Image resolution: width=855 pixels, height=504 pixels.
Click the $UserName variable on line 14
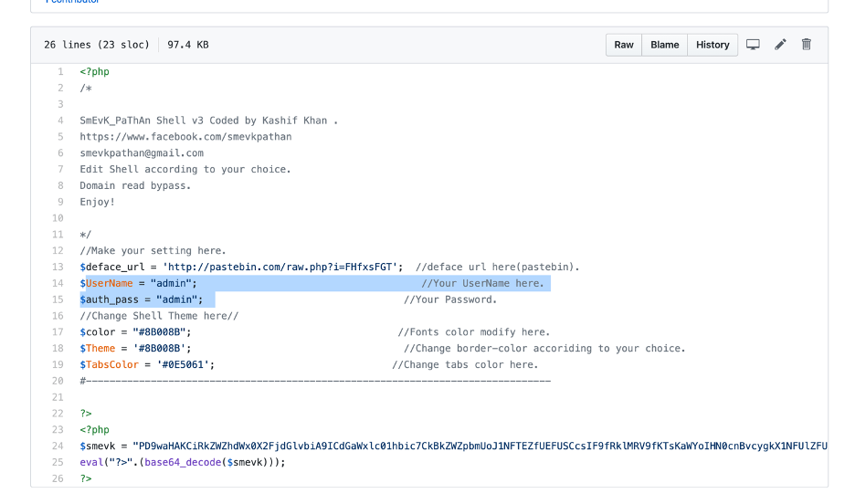(106, 283)
